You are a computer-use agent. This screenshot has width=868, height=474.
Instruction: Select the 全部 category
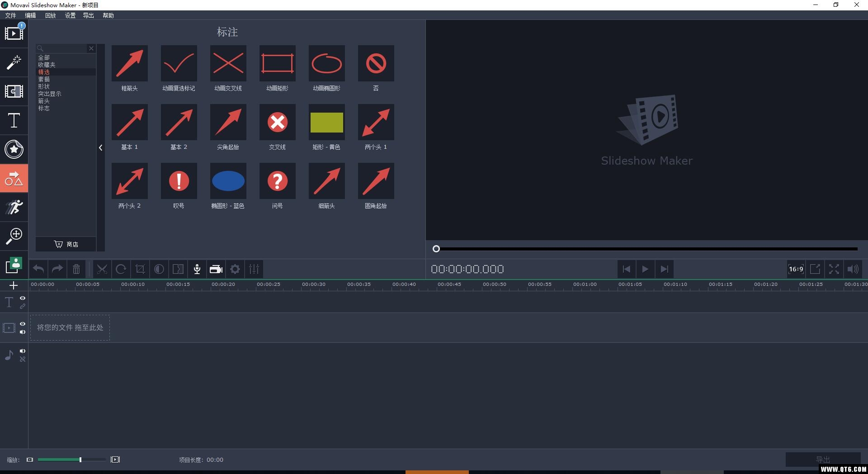point(66,58)
